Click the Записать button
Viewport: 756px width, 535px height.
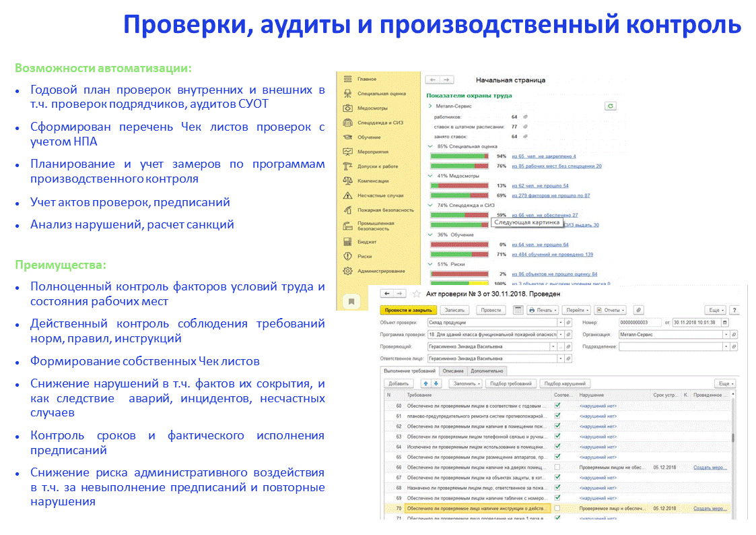454,310
